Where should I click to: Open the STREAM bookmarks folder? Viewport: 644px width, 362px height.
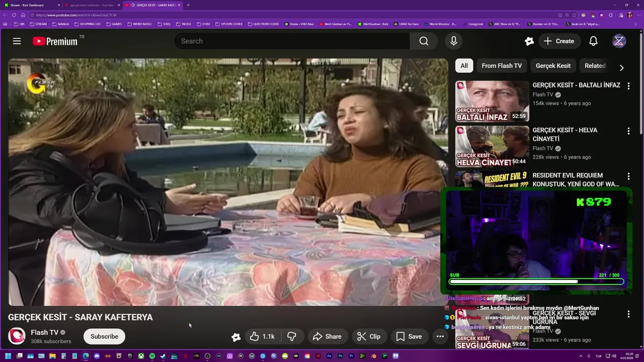point(38,24)
